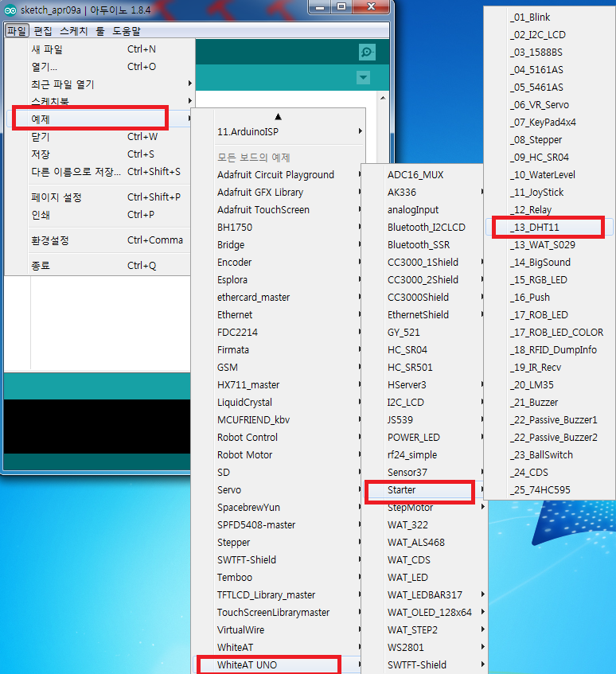Open the _02_I2C_LCD example
616x674 pixels.
click(x=550, y=35)
